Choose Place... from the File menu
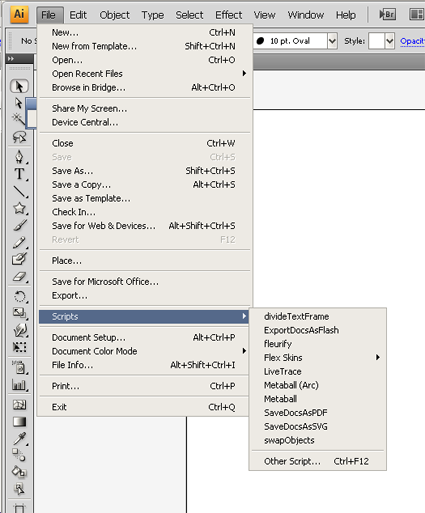The image size is (425, 513). pyautogui.click(x=144, y=261)
